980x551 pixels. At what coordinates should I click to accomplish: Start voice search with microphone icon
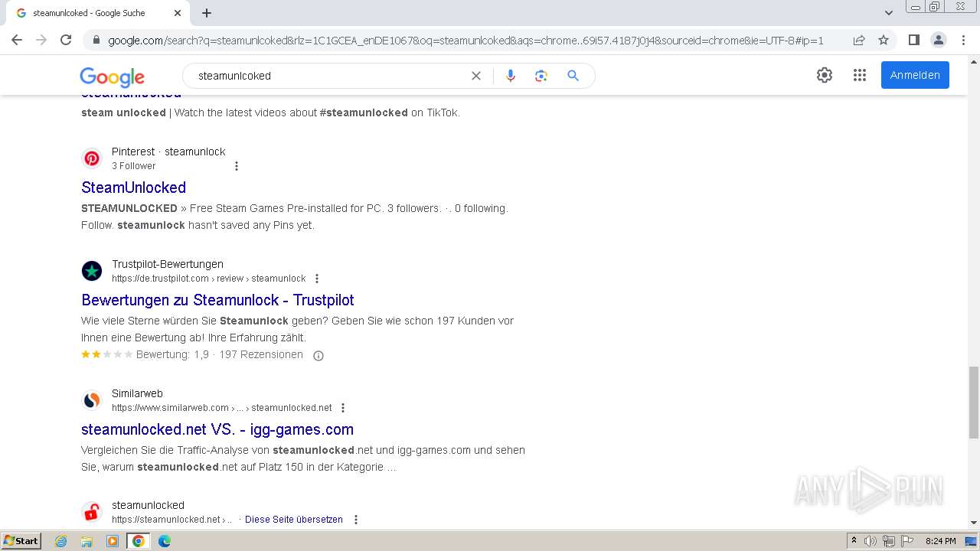511,76
